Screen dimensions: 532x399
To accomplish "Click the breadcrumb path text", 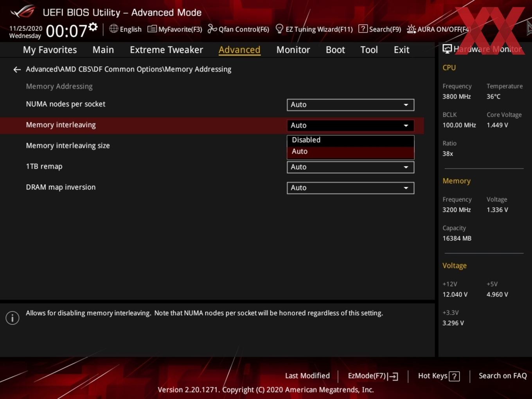I will [128, 69].
